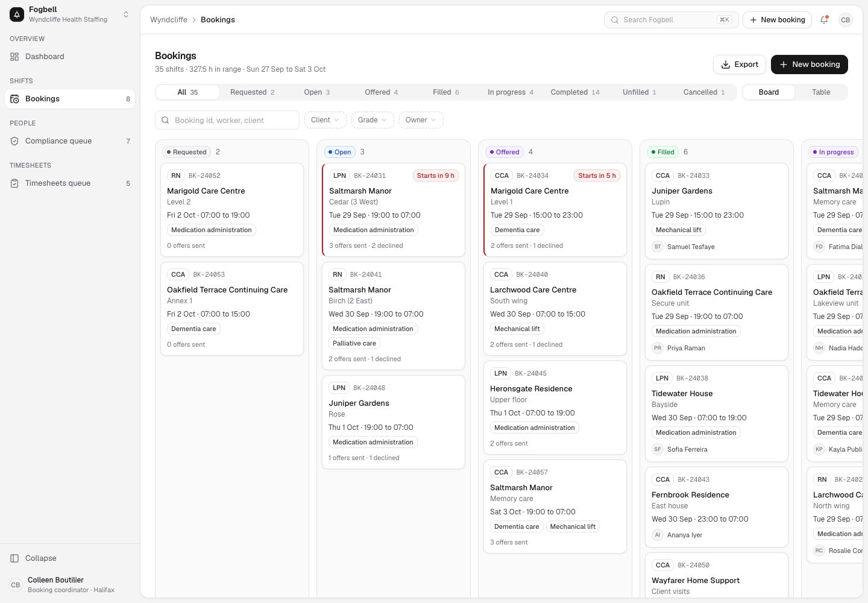
Task: Open the notifications bell
Action: (824, 20)
